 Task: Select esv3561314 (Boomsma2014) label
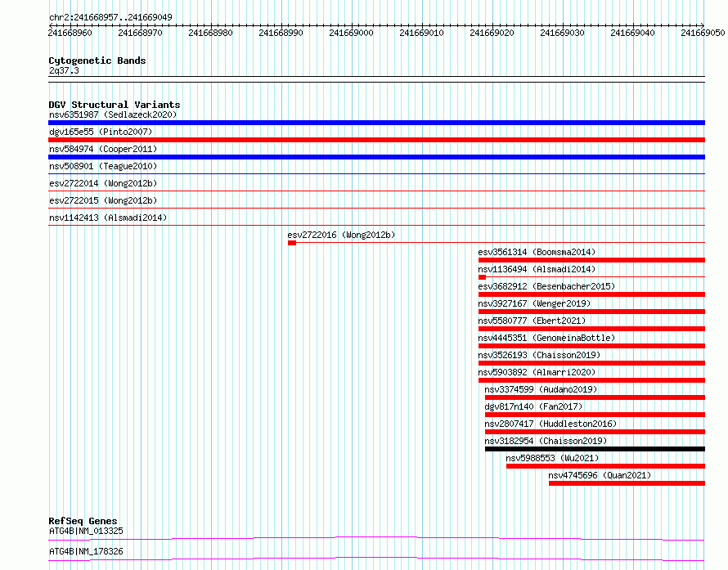(x=537, y=252)
